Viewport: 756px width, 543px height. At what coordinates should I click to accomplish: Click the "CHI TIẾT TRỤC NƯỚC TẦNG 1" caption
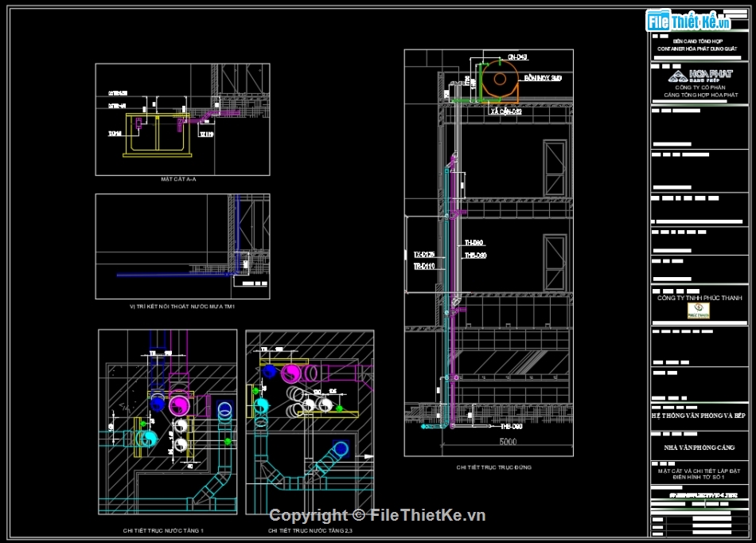163,530
